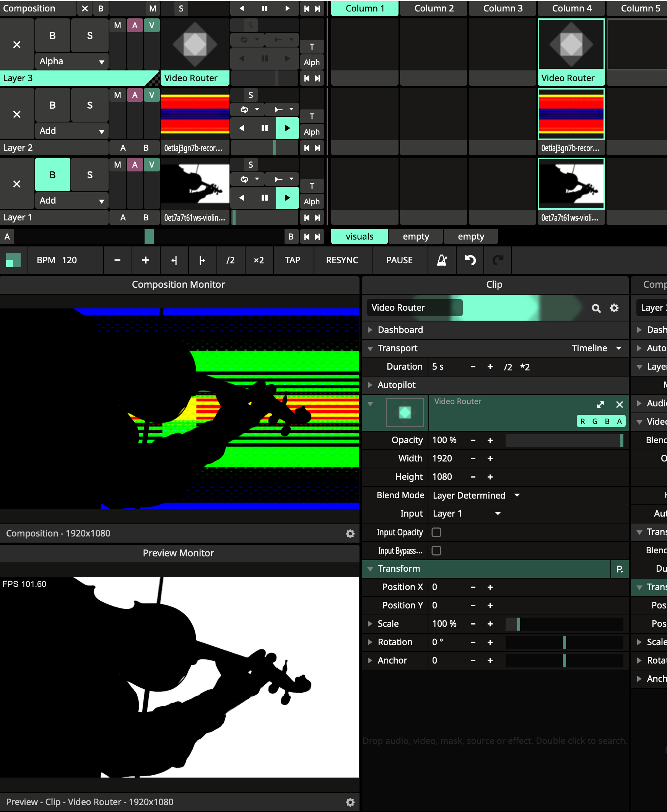
Task: Open Composition Monitor settings gear
Action: pyautogui.click(x=350, y=534)
